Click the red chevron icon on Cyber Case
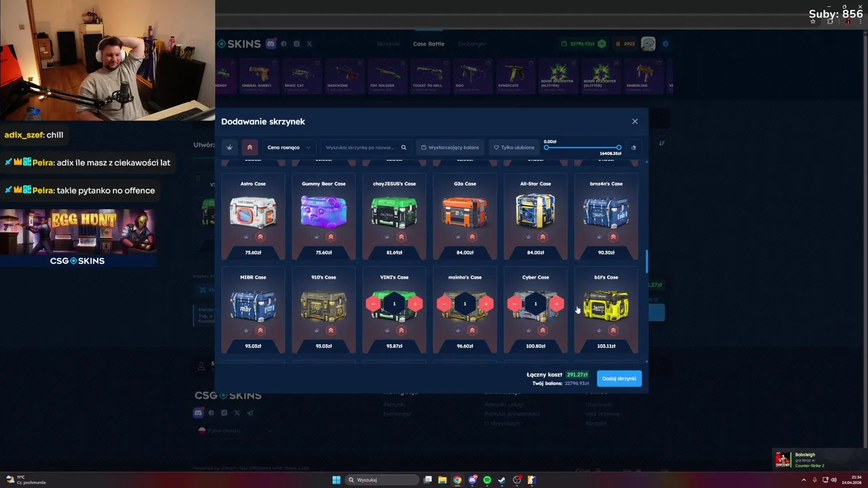 pos(542,330)
